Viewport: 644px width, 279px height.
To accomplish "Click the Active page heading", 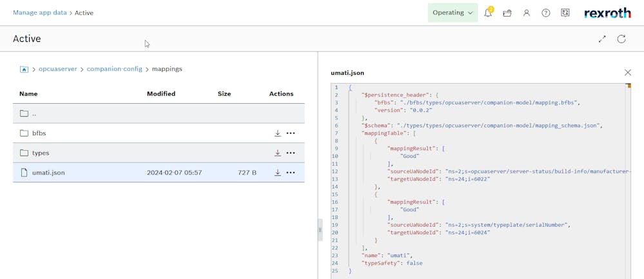I will coord(26,39).
